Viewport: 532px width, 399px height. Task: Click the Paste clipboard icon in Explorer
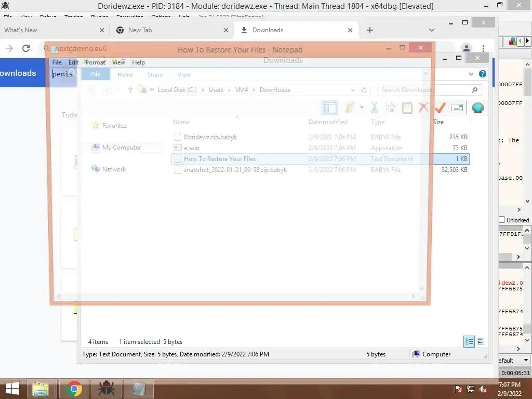click(407, 108)
